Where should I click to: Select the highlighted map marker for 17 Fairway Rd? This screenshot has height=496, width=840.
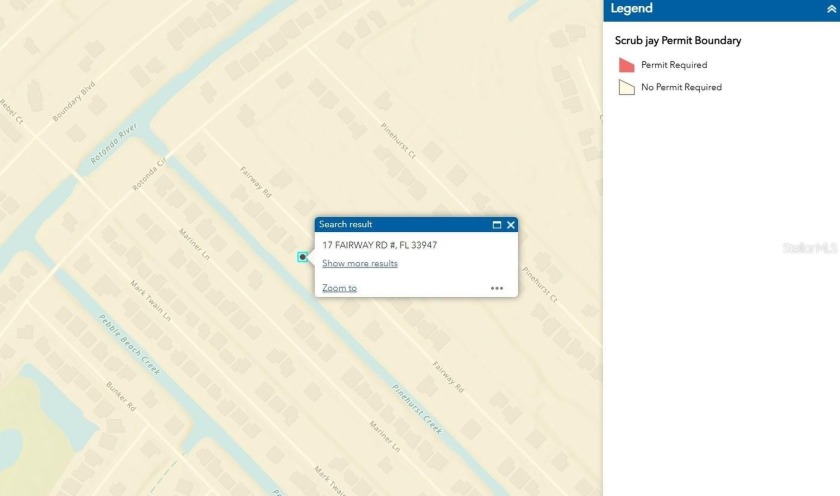click(x=303, y=257)
